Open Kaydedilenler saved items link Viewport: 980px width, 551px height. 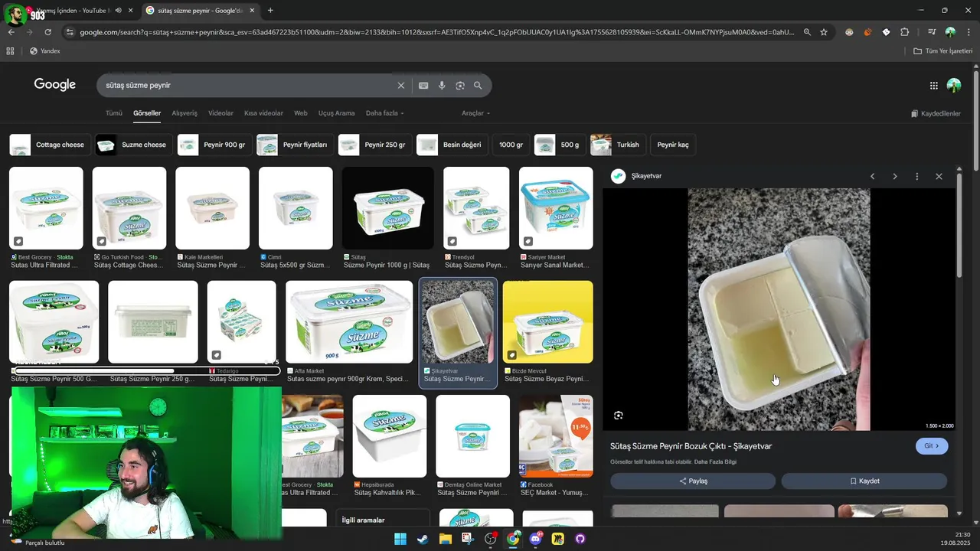coord(936,113)
